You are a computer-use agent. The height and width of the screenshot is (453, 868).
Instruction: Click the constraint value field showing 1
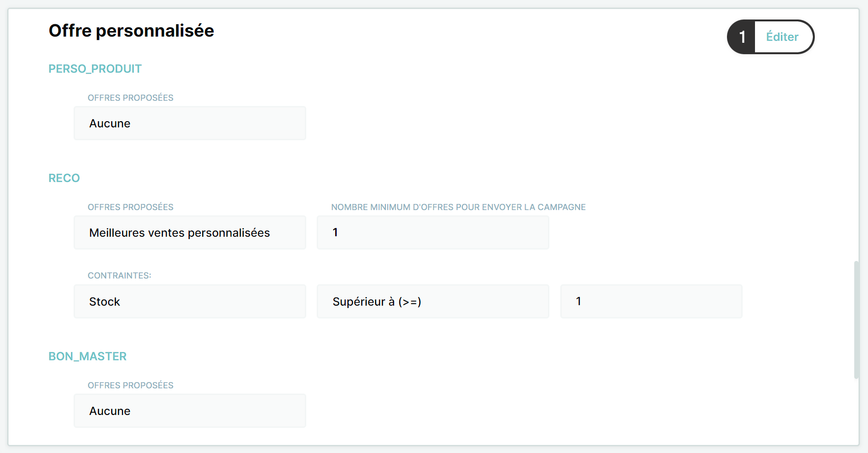(651, 301)
